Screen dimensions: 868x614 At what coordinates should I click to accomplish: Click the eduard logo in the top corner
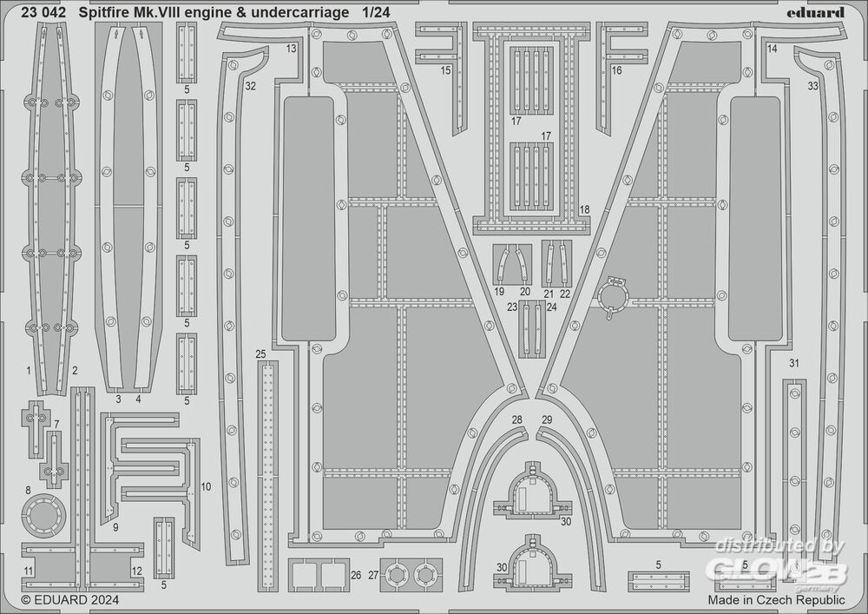pyautogui.click(x=817, y=12)
